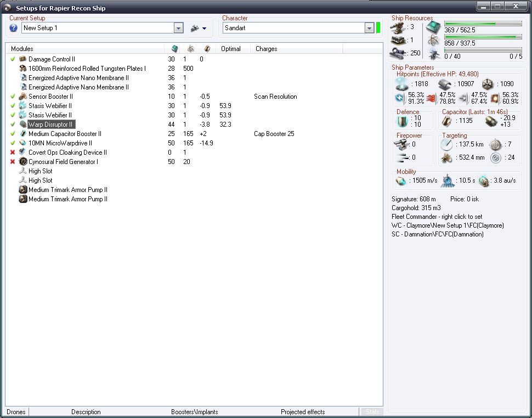
Task: Select the second Energized Adaptive Nano Membrane row
Action: 194,87
